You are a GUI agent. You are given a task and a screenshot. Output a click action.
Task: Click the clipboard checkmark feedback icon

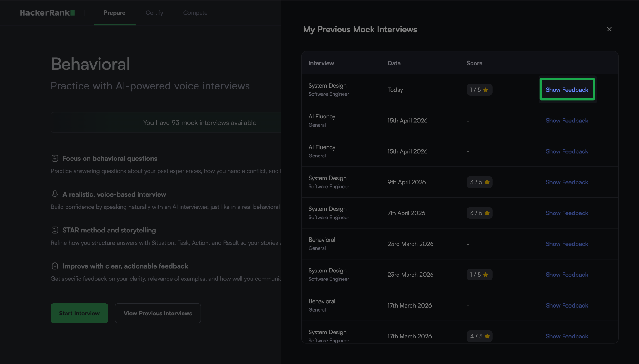55,266
